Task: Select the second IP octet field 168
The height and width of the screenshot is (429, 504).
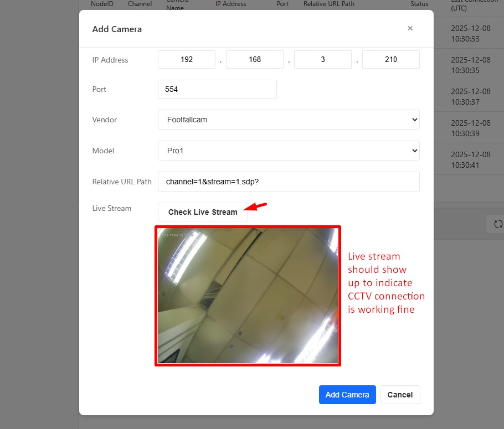Action: coord(255,60)
